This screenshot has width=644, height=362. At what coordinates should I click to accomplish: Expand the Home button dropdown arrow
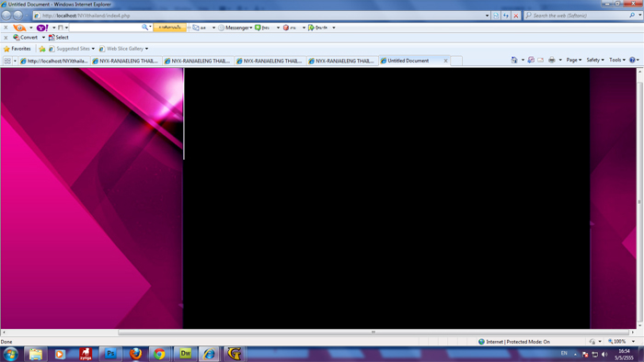tap(523, 60)
